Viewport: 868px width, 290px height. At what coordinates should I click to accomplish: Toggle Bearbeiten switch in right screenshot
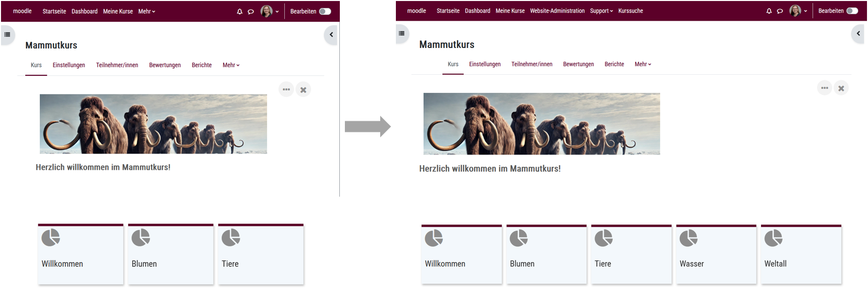pyautogui.click(x=852, y=11)
